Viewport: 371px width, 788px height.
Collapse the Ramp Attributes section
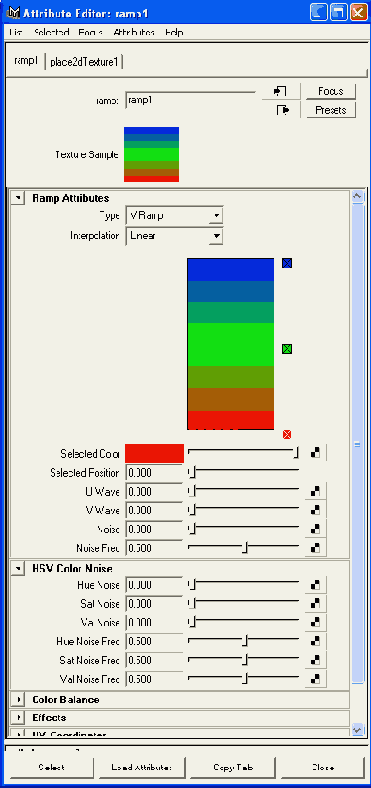pos(19,198)
